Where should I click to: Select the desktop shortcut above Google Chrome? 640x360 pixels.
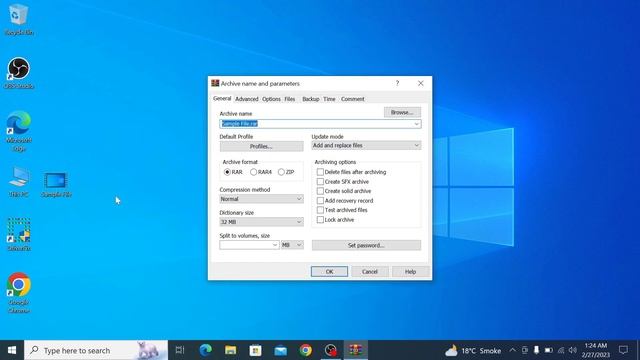(18, 234)
